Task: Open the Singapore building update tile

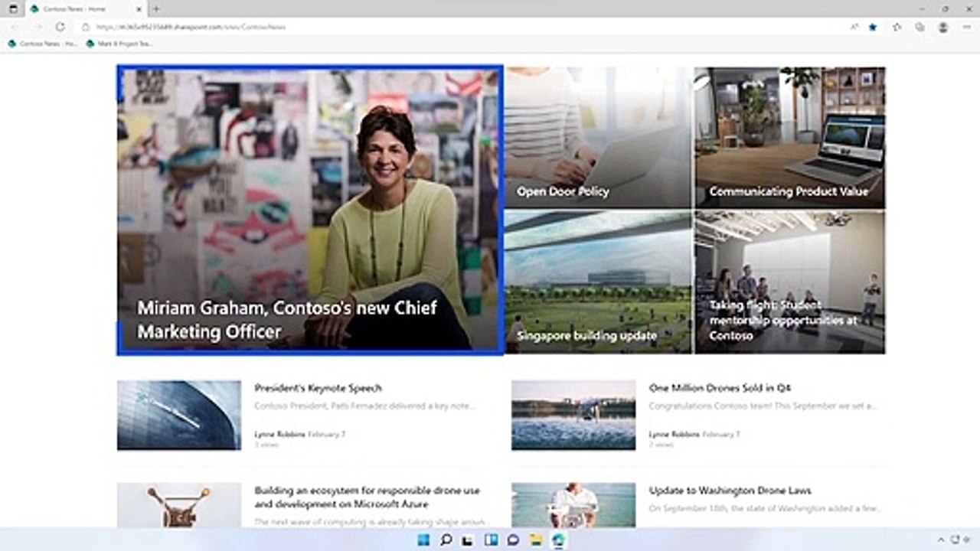Action: tap(598, 282)
